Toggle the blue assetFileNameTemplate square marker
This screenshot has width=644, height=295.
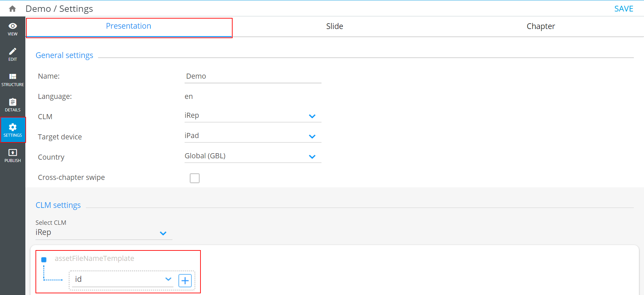pyautogui.click(x=44, y=260)
